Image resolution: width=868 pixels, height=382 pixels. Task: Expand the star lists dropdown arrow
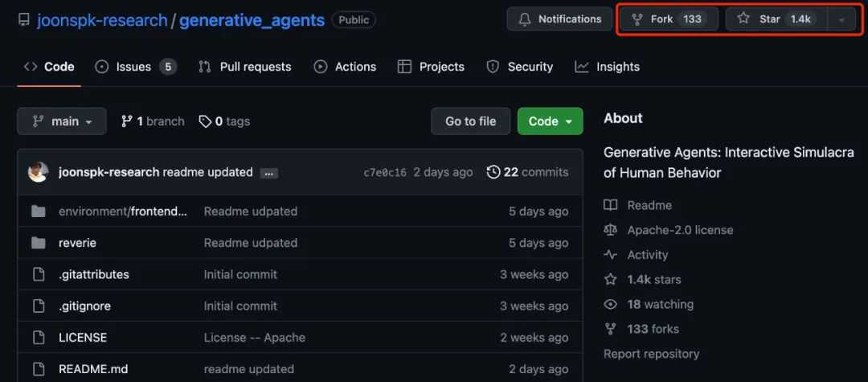(x=841, y=19)
